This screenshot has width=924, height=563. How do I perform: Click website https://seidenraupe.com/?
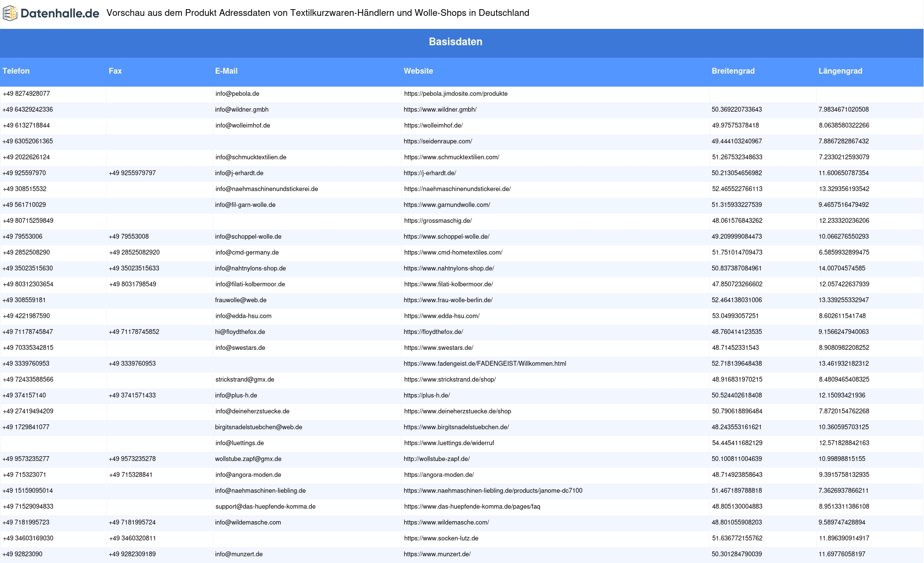[438, 141]
